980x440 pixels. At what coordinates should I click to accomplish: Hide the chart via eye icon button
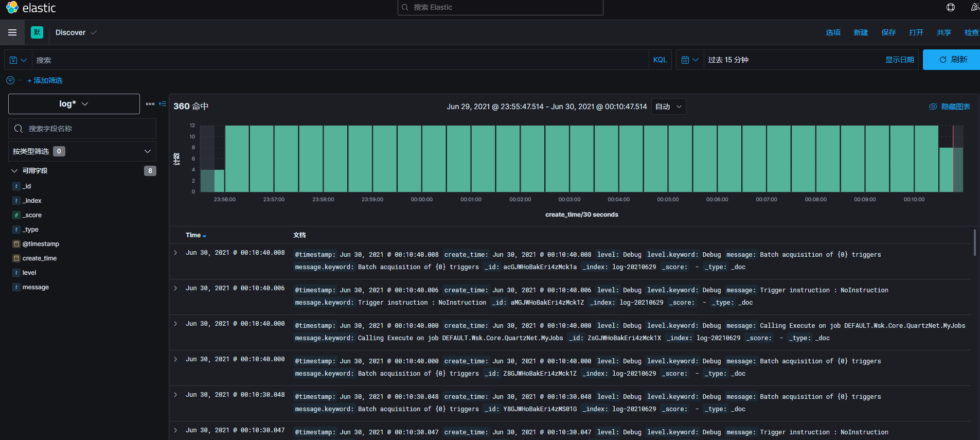(949, 107)
